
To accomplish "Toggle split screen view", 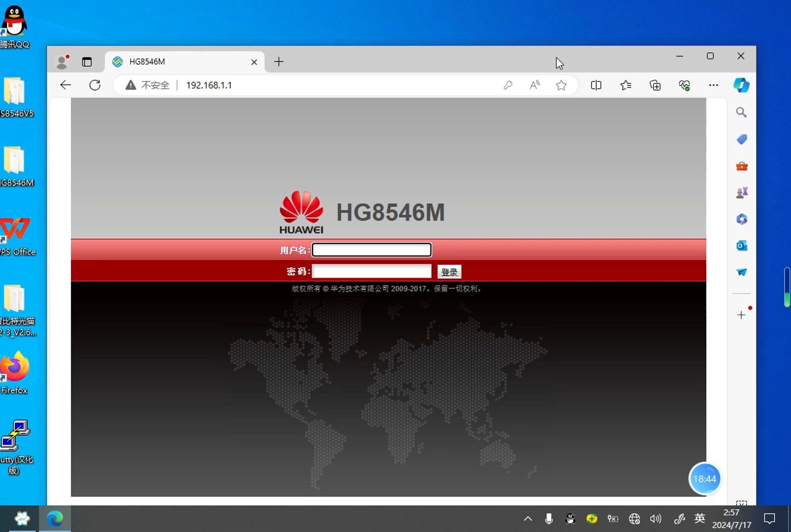I will 596,85.
